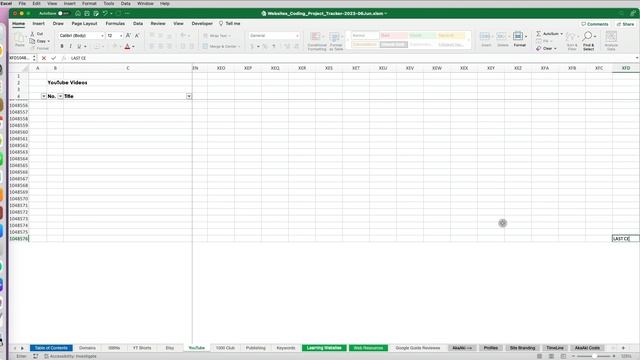Click the Increase Font Size icon
This screenshot has height=360, width=640.
(128, 36)
